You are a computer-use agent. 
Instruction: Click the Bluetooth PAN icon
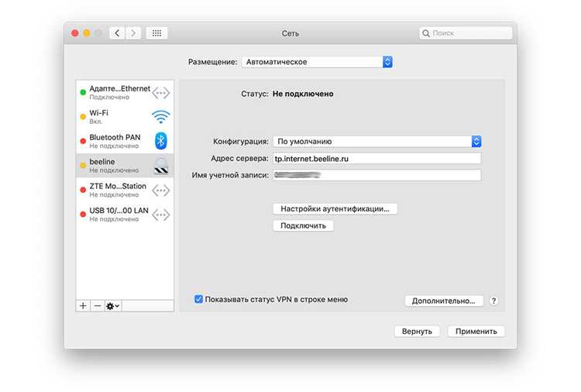[x=161, y=141]
